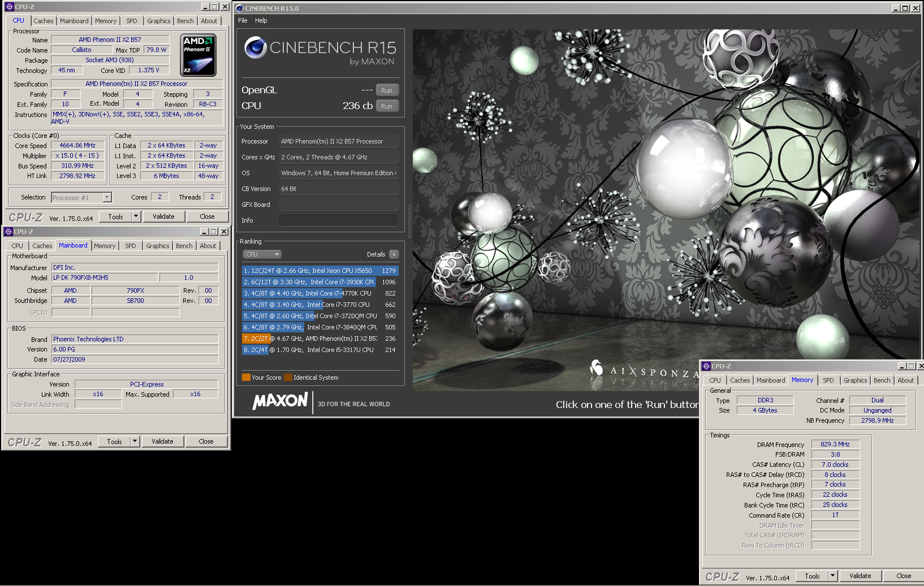Switch to CPU tab in Mainboard CPU-Z window

point(18,246)
